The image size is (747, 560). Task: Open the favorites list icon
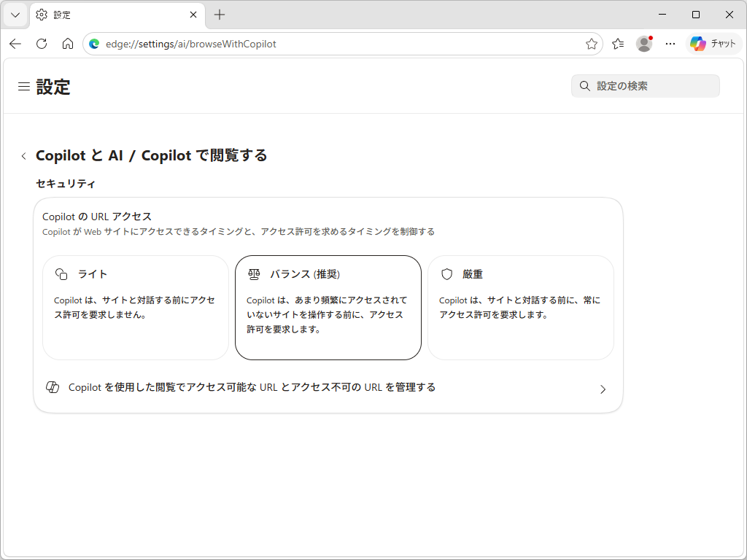(618, 44)
